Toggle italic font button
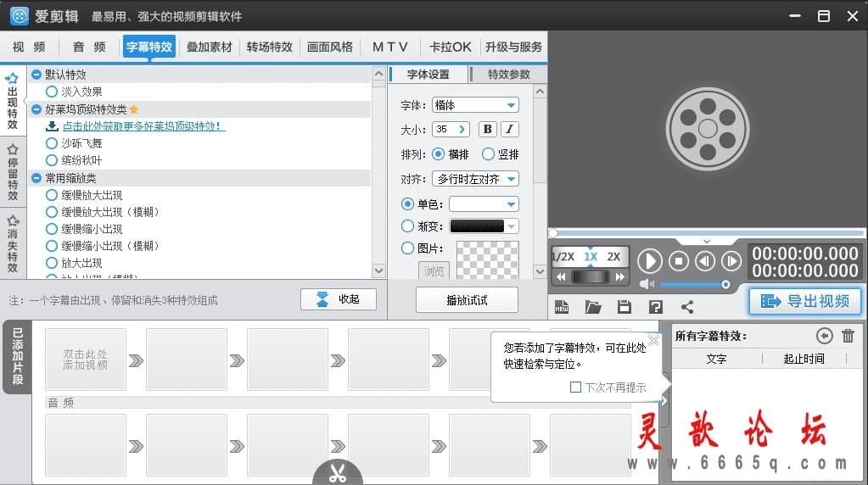 pos(510,130)
